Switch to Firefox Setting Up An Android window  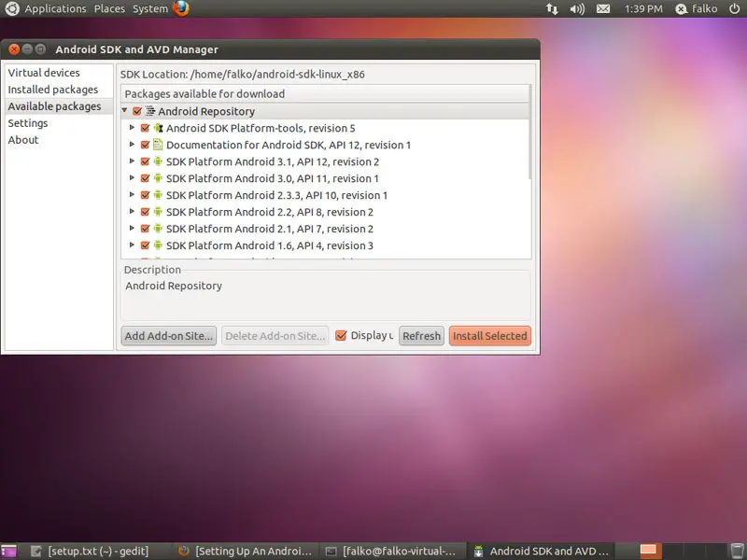[246, 551]
